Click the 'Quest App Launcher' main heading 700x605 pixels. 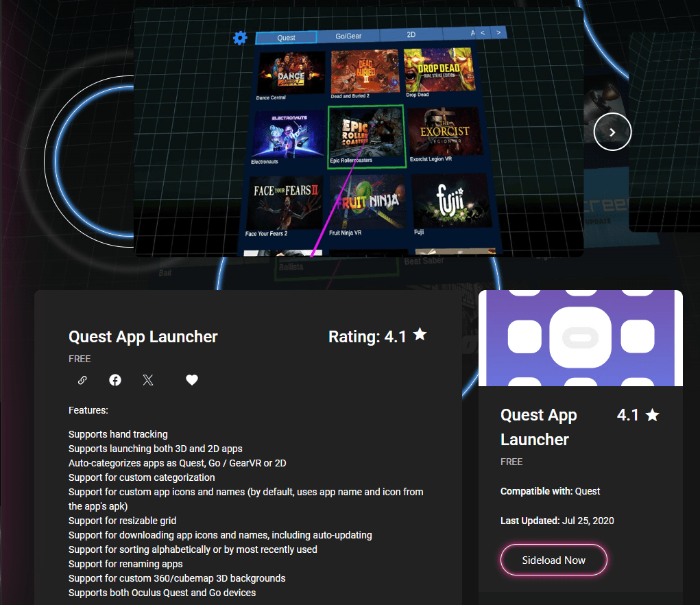coord(143,337)
